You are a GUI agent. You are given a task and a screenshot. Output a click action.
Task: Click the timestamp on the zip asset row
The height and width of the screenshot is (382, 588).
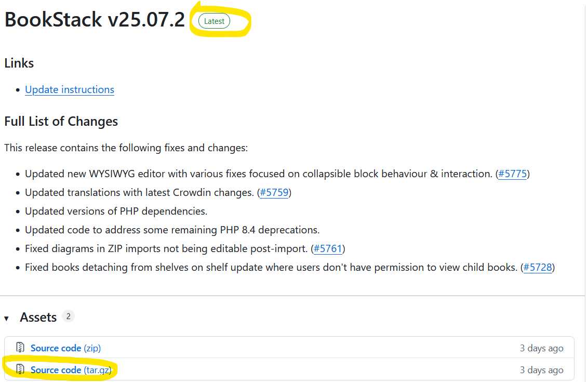[x=541, y=348]
